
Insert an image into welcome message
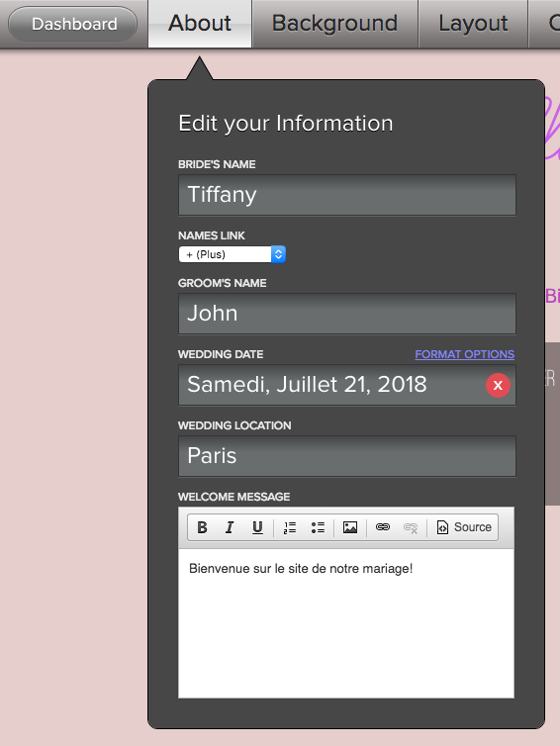click(350, 527)
